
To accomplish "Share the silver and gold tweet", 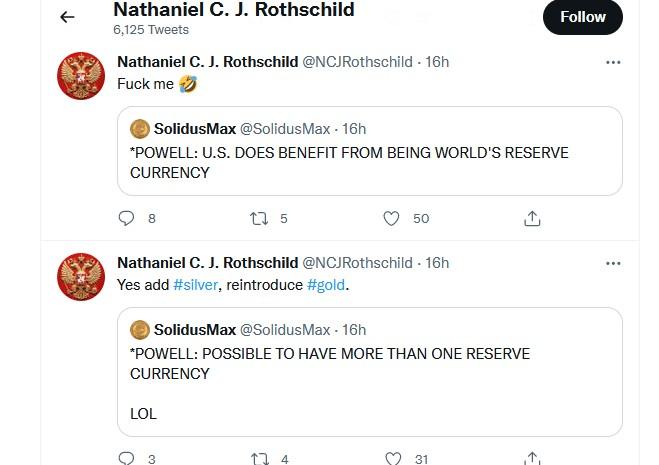I will pos(532,459).
